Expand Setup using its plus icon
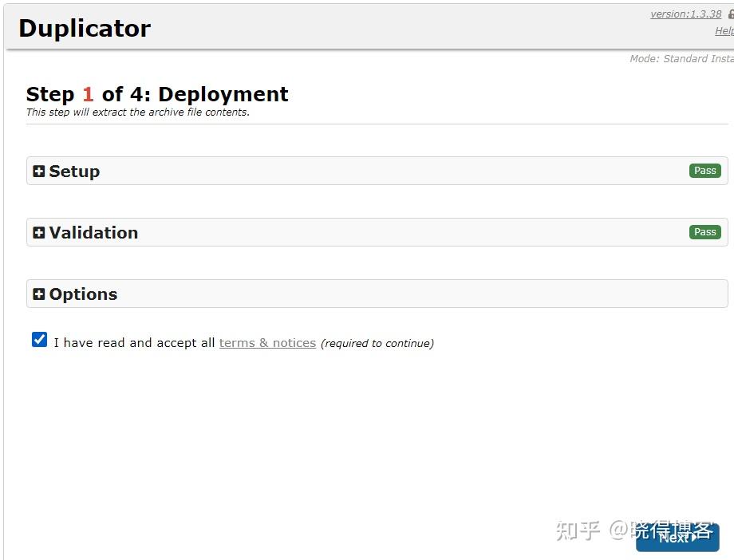 tap(39, 172)
